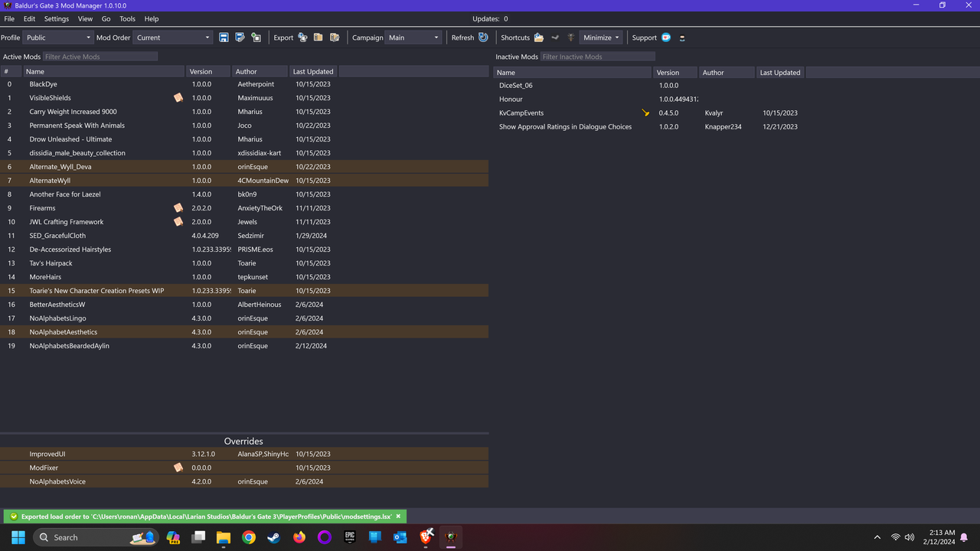
Task: Open the game folder via the Shortcuts icon
Action: click(538, 37)
